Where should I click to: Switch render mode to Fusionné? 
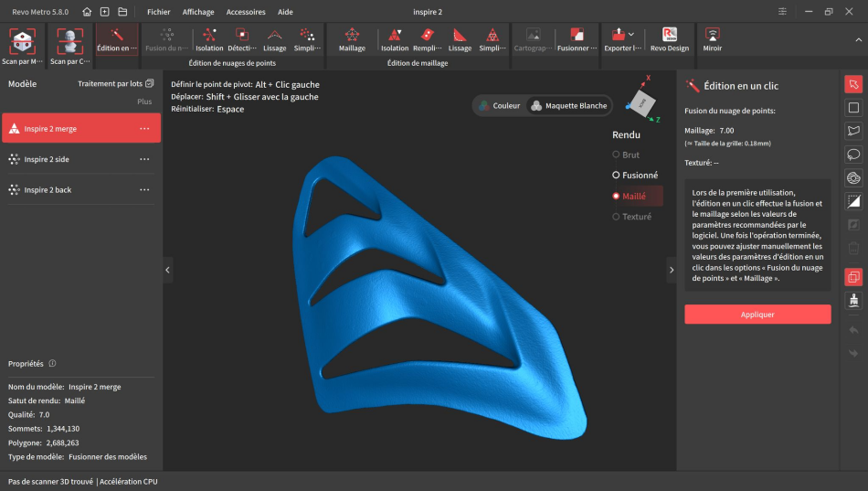pos(634,175)
